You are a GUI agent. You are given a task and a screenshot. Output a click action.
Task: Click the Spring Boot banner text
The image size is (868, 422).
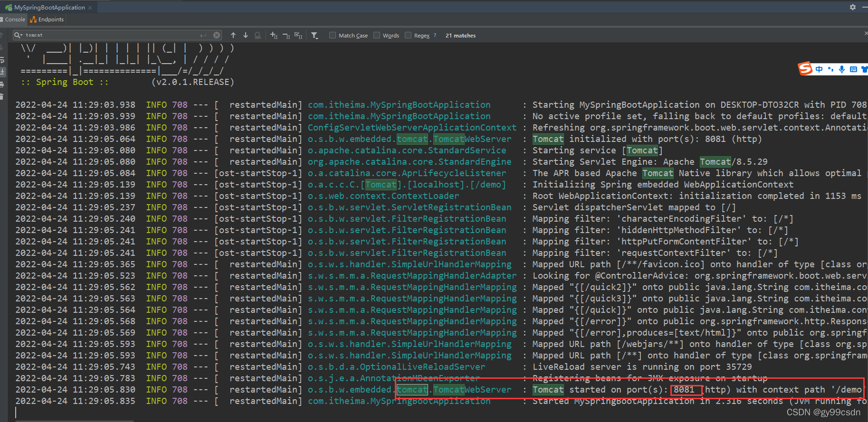[65, 82]
